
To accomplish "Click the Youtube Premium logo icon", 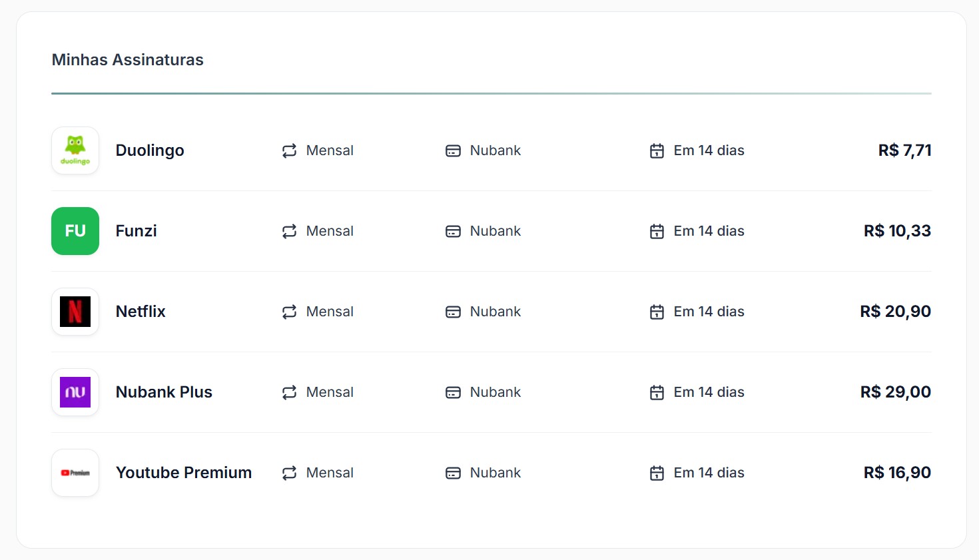I will (x=75, y=473).
